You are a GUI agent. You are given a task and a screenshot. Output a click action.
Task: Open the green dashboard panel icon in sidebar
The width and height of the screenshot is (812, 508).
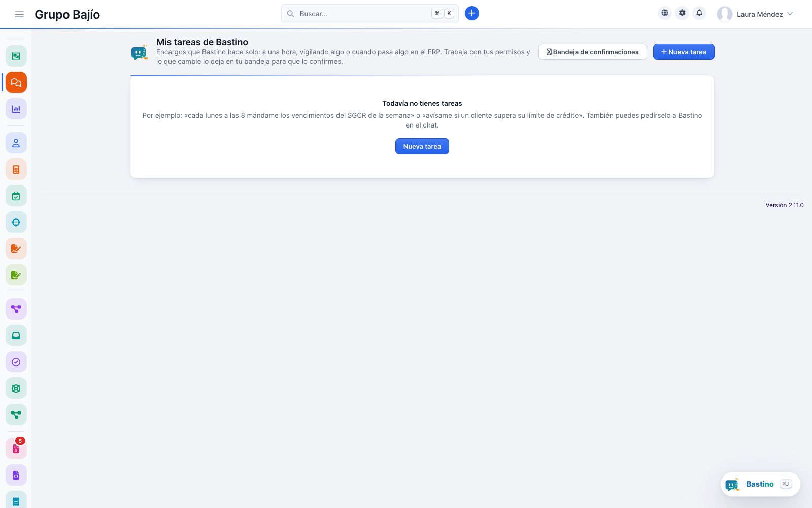[x=16, y=56]
